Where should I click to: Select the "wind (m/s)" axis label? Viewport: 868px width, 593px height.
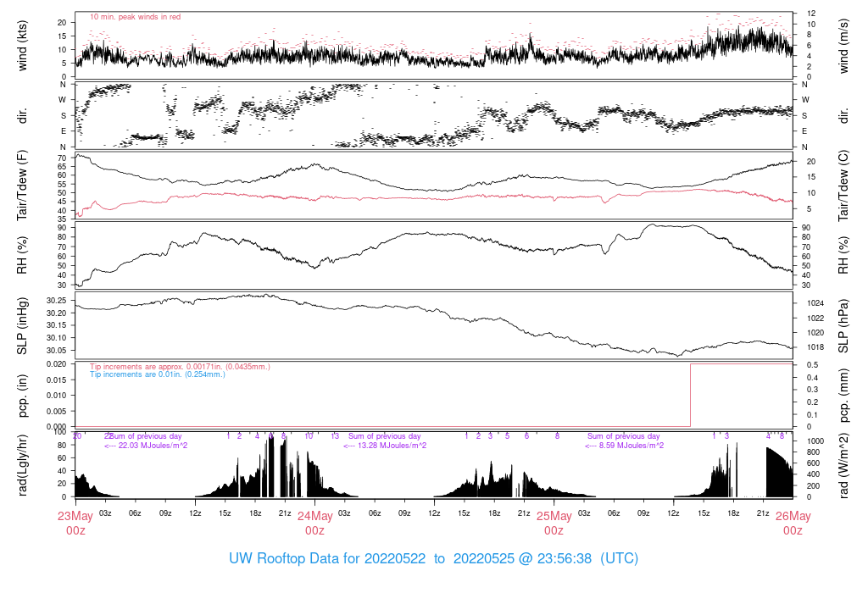pyautogui.click(x=843, y=46)
